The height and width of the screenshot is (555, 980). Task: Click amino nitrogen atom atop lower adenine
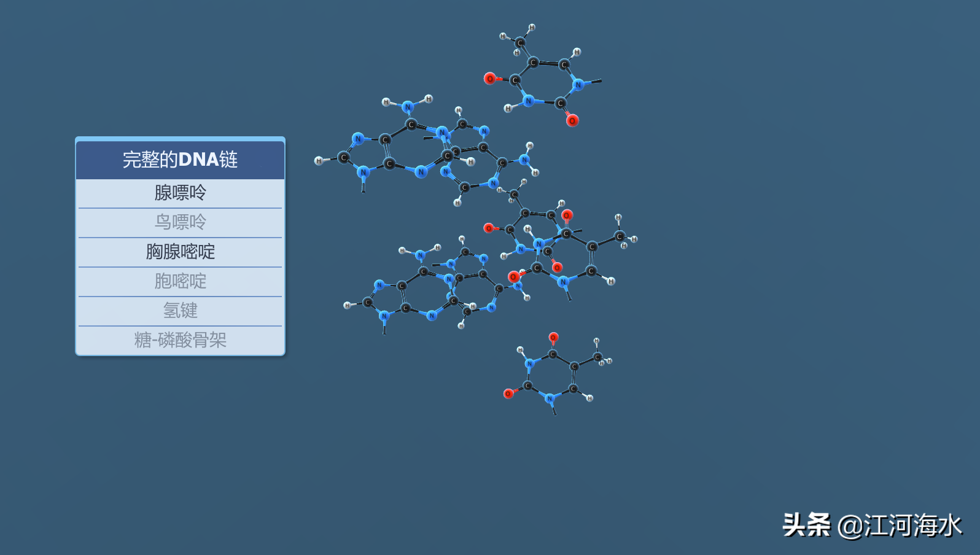point(420,255)
